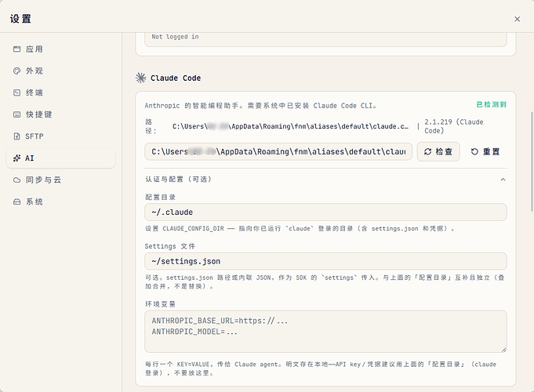The width and height of the screenshot is (534, 392).
Task: Open the 同步与云 sync section
Action: point(60,180)
